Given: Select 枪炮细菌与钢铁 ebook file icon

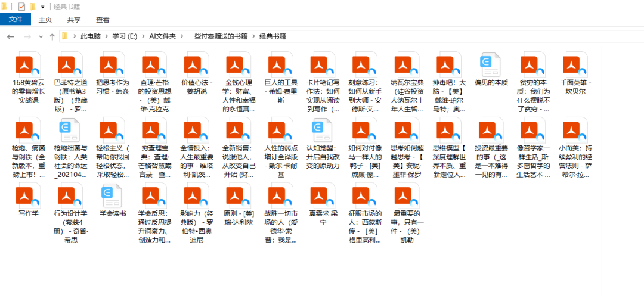Looking at the screenshot, I should (69, 130).
